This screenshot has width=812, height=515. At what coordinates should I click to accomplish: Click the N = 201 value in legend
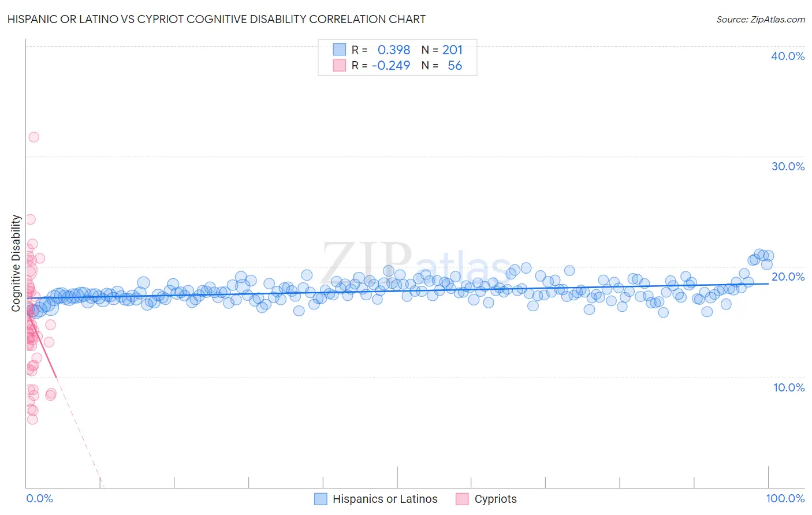(x=442, y=50)
